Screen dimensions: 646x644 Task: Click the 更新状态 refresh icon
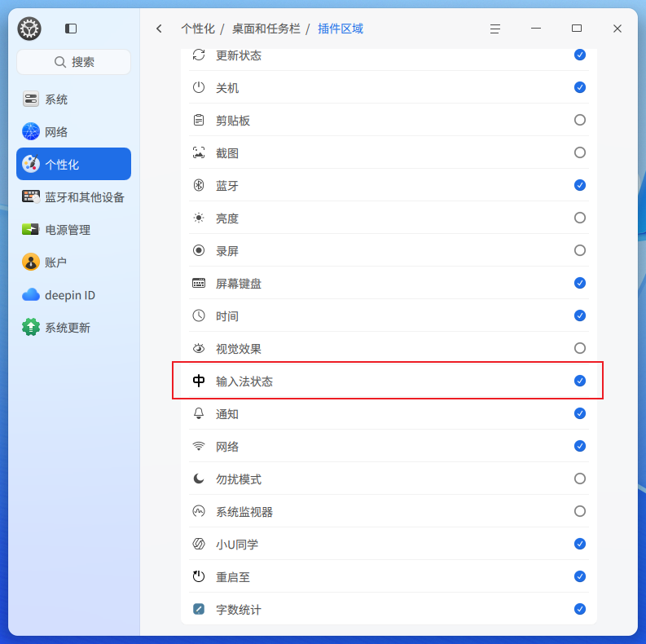click(x=199, y=55)
